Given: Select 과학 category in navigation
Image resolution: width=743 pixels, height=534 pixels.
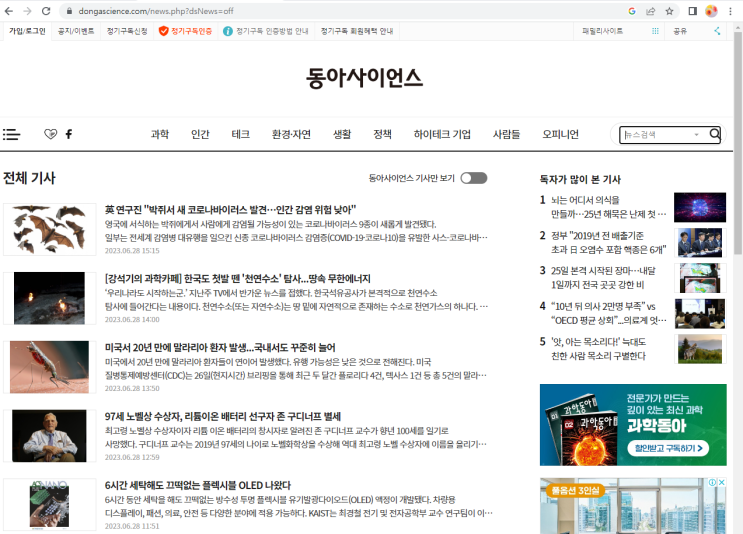Looking at the screenshot, I should tap(160, 134).
